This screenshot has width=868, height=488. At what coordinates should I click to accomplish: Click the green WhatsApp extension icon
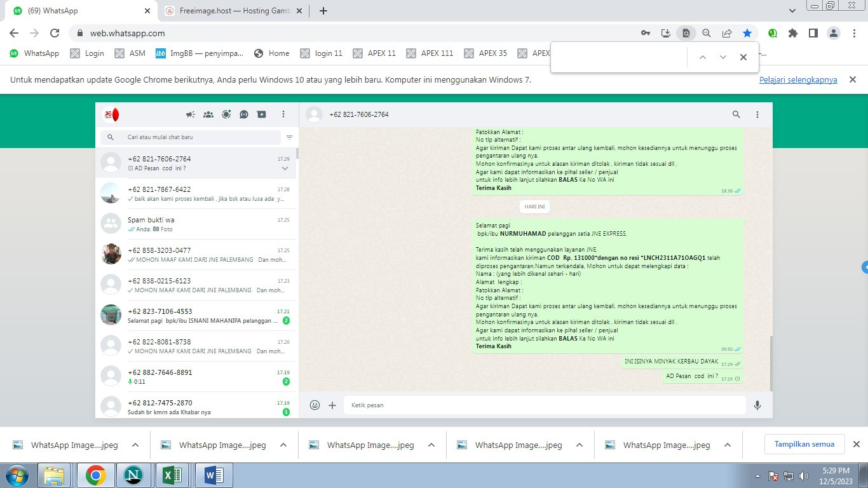click(773, 33)
